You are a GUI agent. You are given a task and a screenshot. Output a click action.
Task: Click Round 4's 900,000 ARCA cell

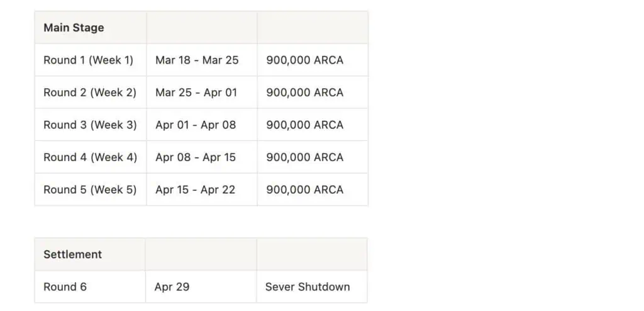pos(305,157)
